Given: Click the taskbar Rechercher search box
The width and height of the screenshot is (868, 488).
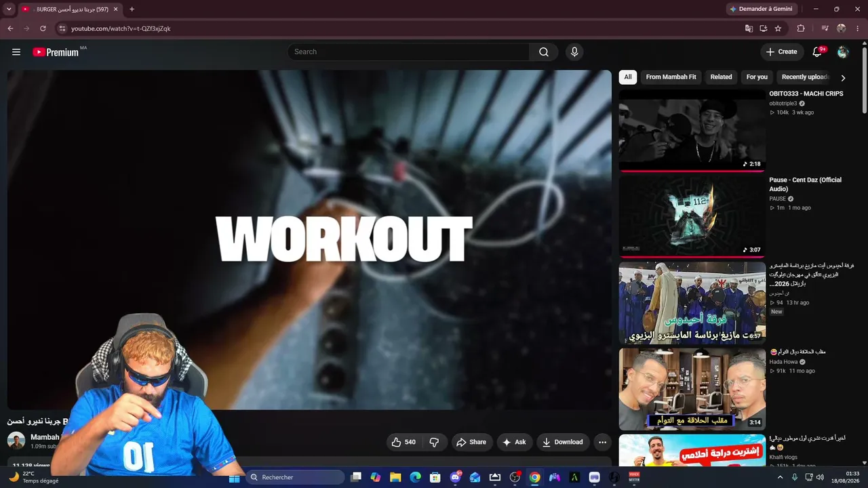Looking at the screenshot, I should (x=295, y=477).
